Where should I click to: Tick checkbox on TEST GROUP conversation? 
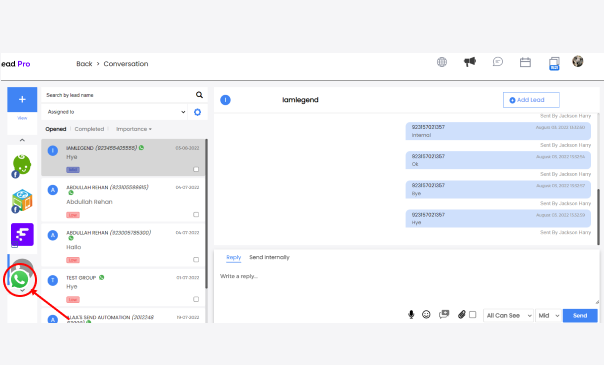[196, 299]
